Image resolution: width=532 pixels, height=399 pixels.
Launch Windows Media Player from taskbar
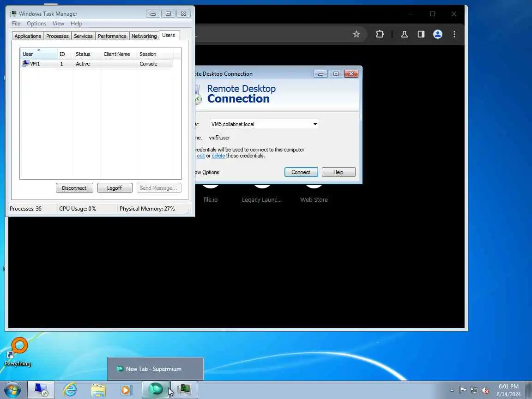(x=126, y=390)
